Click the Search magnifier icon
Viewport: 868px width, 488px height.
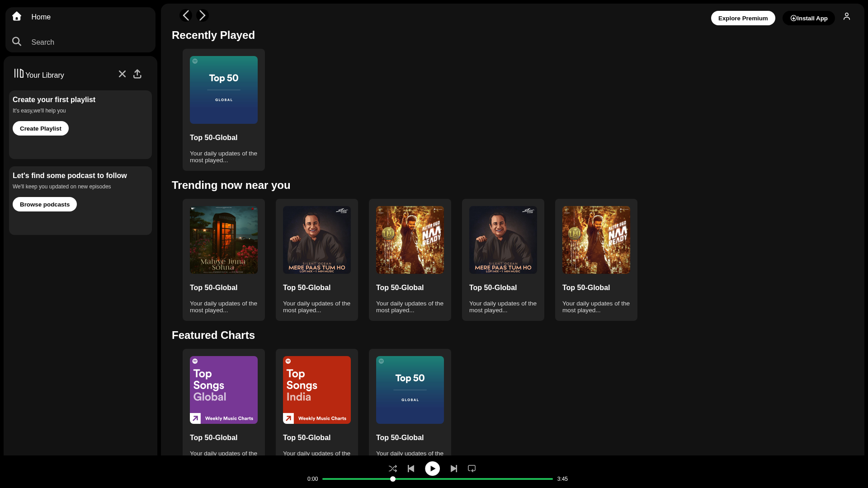point(17,42)
